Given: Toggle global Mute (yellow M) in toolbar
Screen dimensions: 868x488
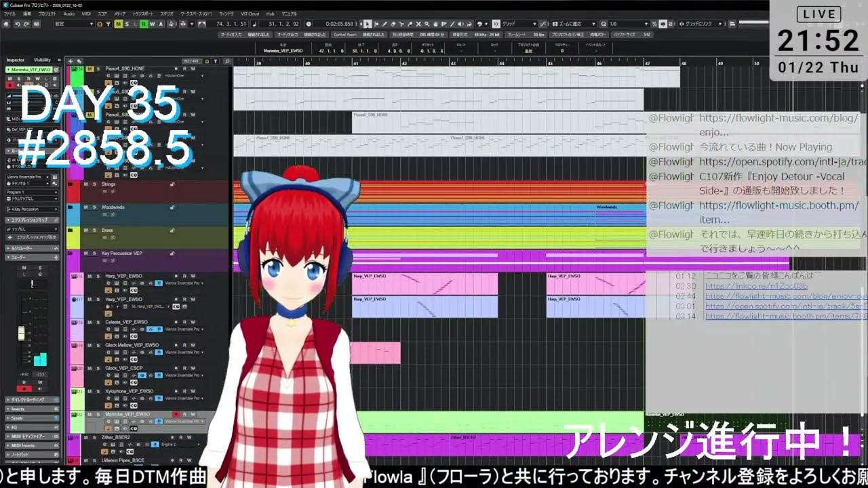Looking at the screenshot, I should point(119,24).
